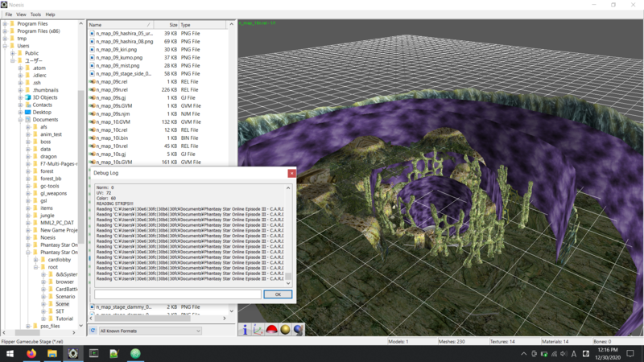Close the Debug Log dialog
644x362 pixels.
(291, 173)
